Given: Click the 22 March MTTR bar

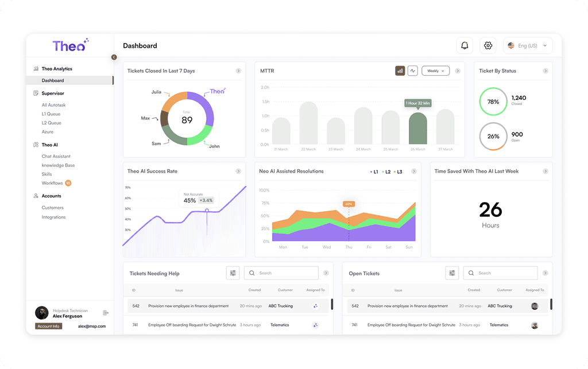Looking at the screenshot, I should [x=308, y=123].
